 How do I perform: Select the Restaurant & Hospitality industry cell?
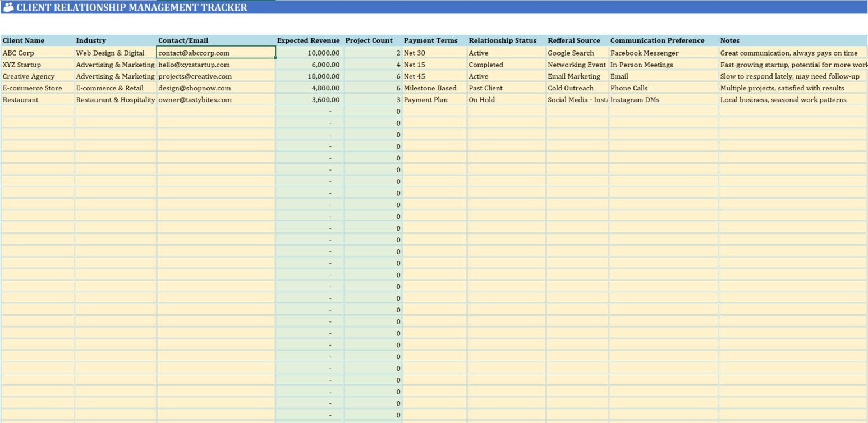[115, 99]
